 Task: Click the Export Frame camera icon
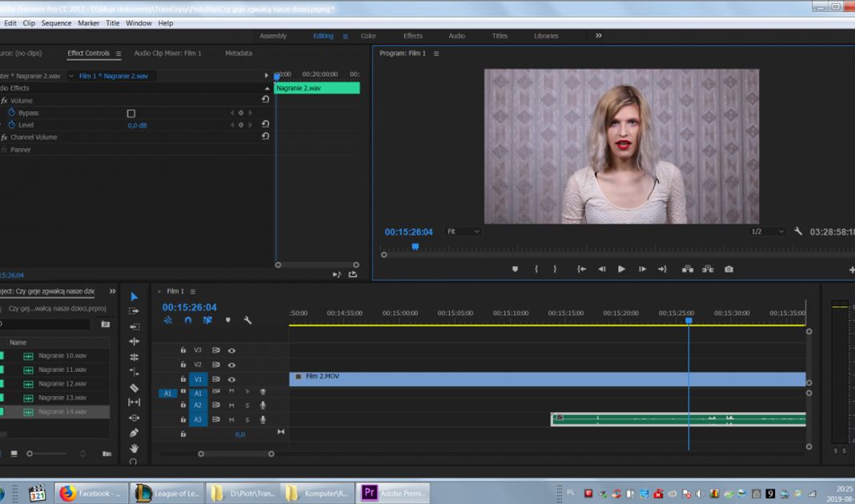(x=729, y=270)
